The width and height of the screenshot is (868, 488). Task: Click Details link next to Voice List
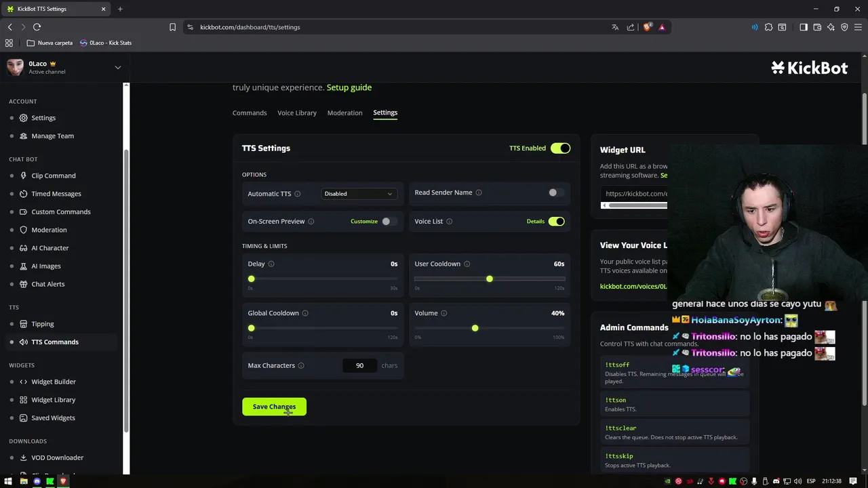coord(536,222)
